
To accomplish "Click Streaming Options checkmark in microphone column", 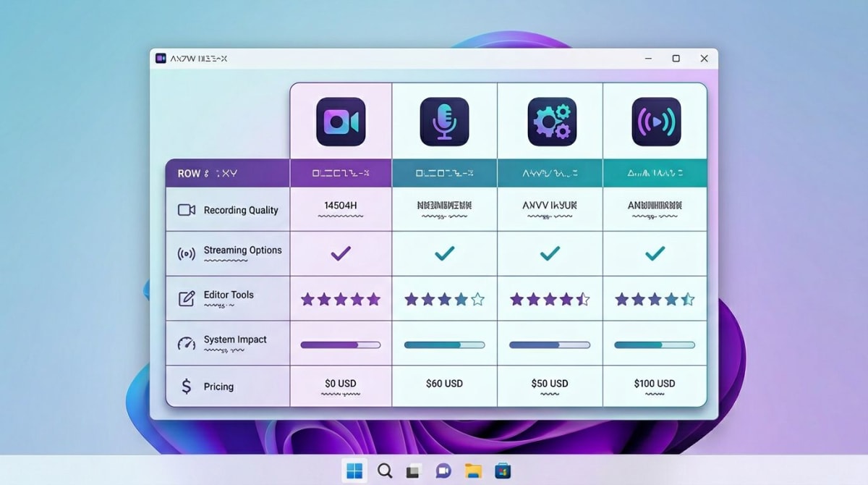I will click(x=445, y=253).
